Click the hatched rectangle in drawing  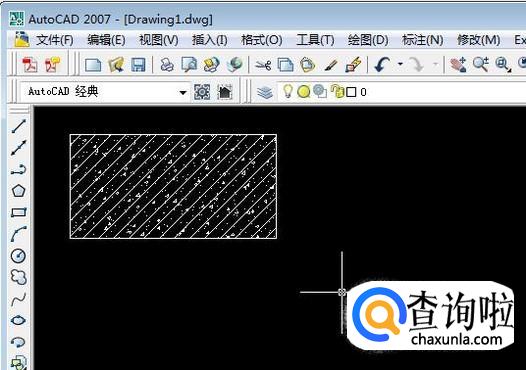coord(173,187)
